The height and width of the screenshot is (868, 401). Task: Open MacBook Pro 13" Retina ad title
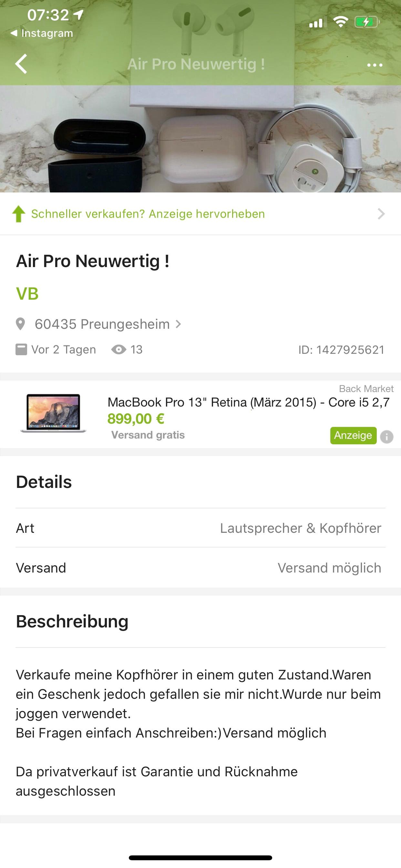click(248, 402)
